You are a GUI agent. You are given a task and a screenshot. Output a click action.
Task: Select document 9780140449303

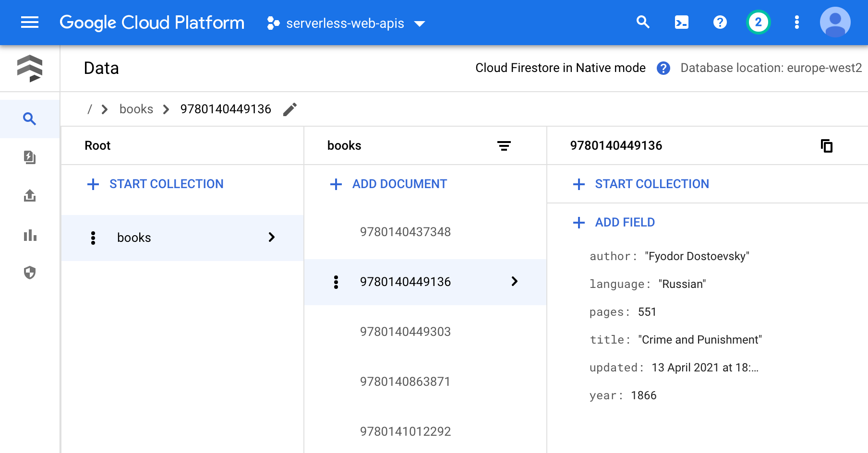(405, 332)
